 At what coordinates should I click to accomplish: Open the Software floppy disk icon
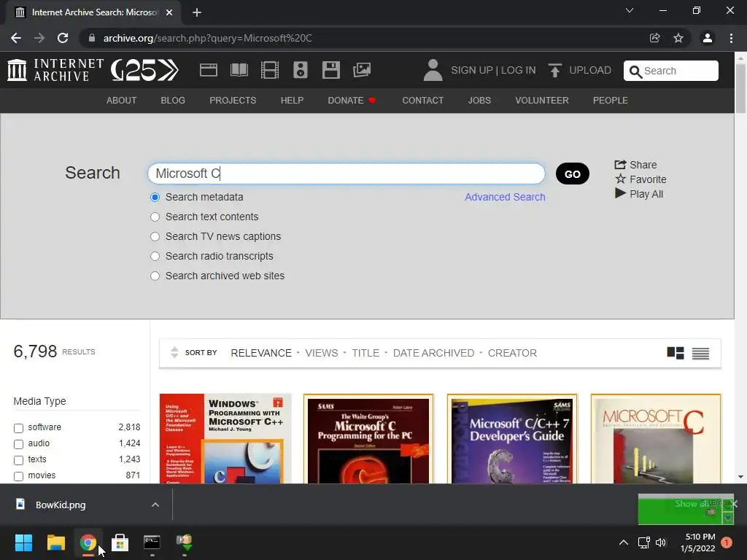[331, 70]
